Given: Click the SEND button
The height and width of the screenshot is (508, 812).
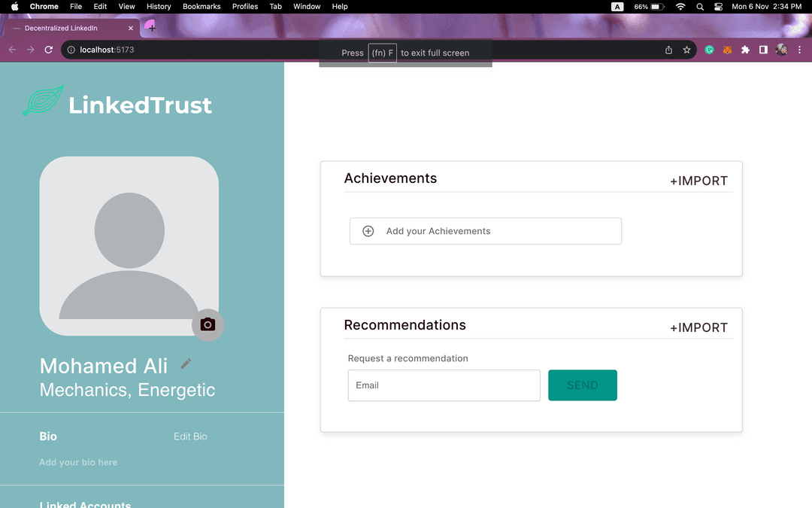Looking at the screenshot, I should (x=583, y=385).
